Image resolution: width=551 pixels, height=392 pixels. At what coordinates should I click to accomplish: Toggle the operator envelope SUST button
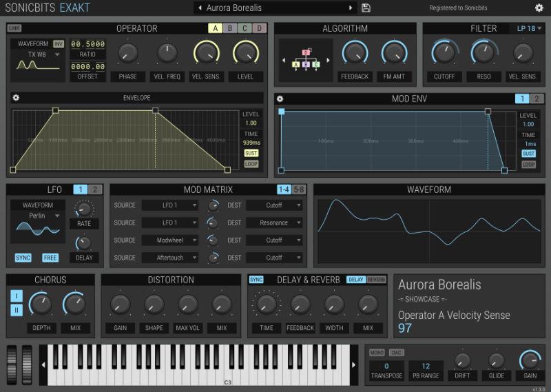coord(251,153)
